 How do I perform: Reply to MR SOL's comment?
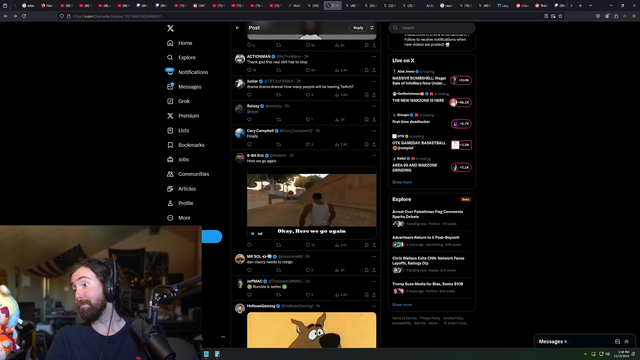point(249,270)
